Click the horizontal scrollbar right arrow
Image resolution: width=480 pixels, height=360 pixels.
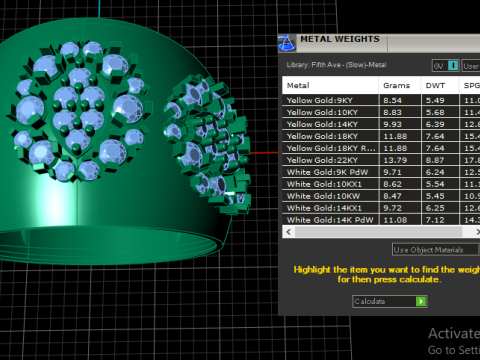[477, 232]
